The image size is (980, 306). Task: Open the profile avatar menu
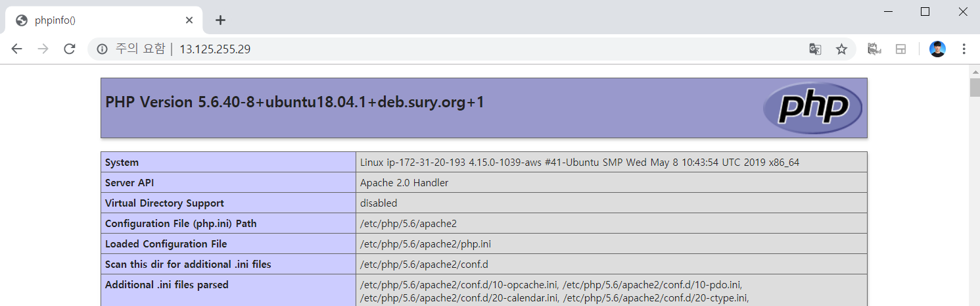click(937, 49)
